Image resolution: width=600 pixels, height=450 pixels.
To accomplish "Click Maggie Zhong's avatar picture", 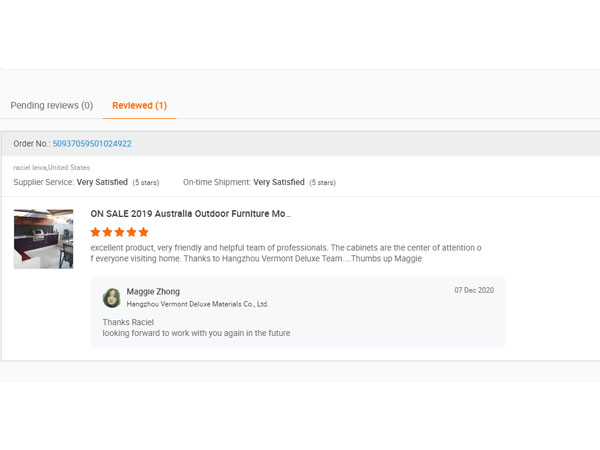I will click(112, 297).
